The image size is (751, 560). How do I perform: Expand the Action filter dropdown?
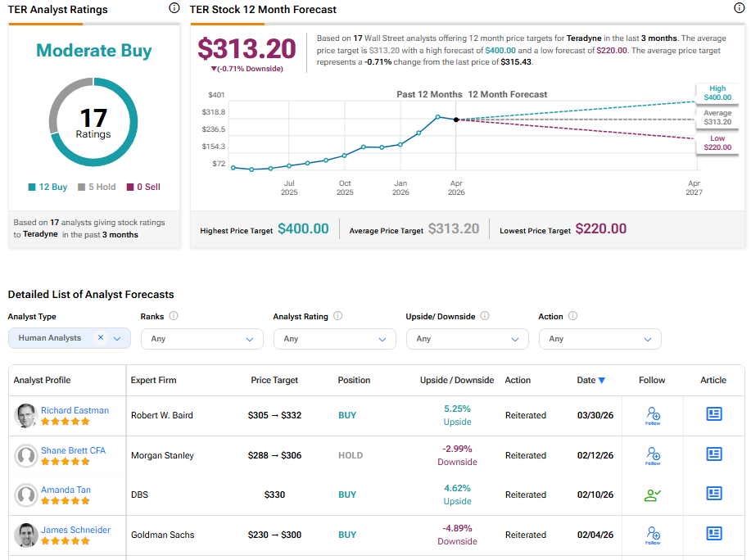599,339
